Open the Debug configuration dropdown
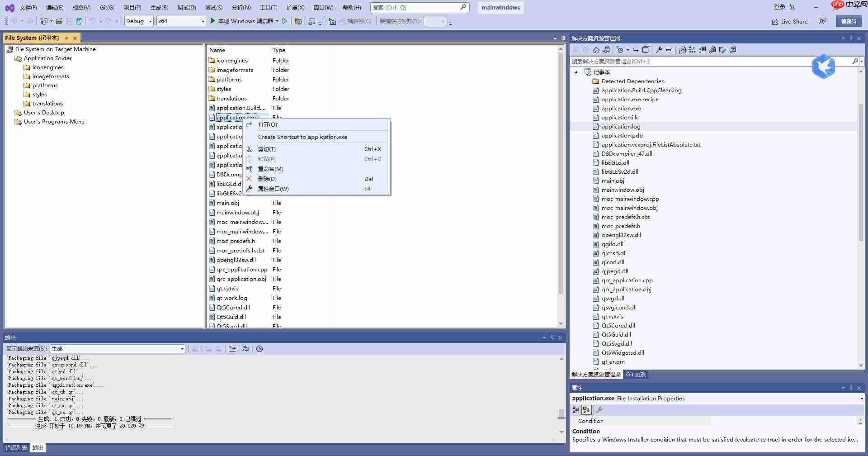 (x=151, y=21)
